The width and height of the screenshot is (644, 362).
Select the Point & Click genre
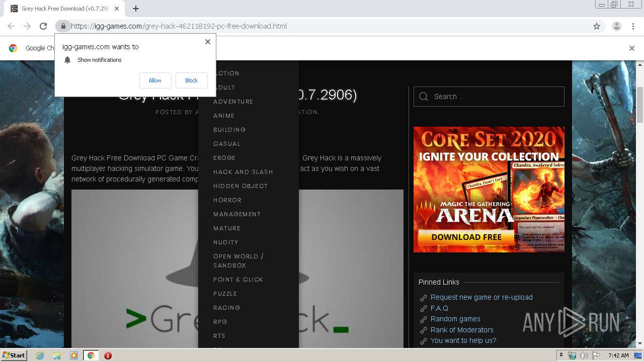238,280
